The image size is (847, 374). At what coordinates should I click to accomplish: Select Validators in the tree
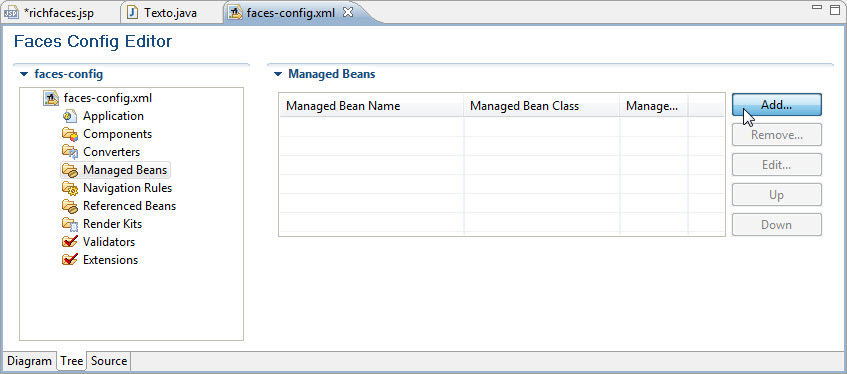coord(109,242)
